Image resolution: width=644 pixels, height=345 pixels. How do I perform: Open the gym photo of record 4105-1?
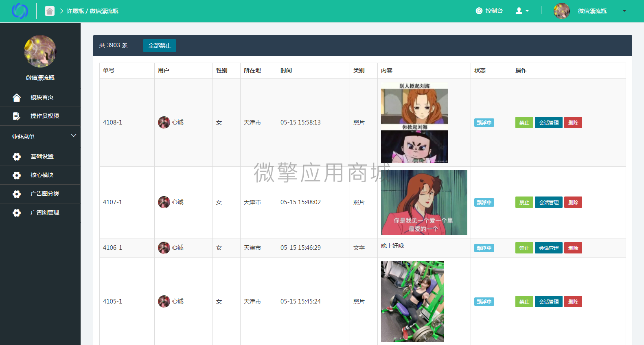[x=412, y=301]
